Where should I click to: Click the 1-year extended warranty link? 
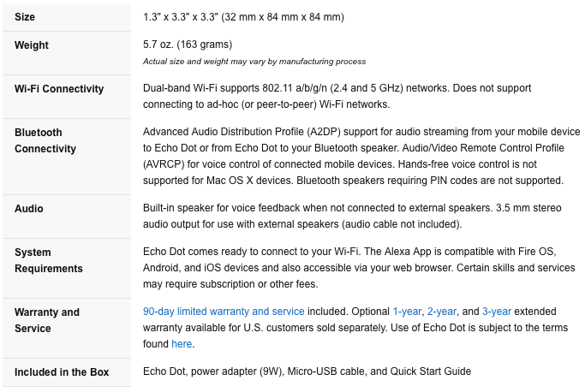pos(407,312)
